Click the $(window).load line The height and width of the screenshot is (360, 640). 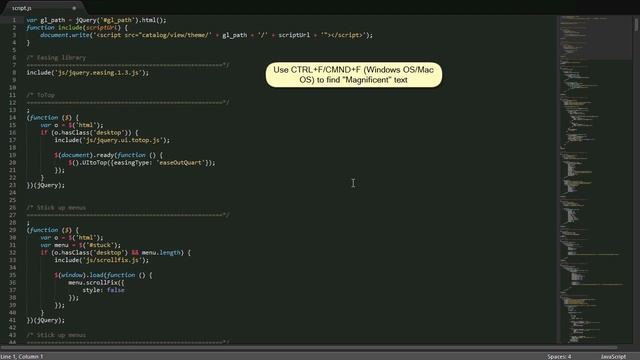[103, 275]
